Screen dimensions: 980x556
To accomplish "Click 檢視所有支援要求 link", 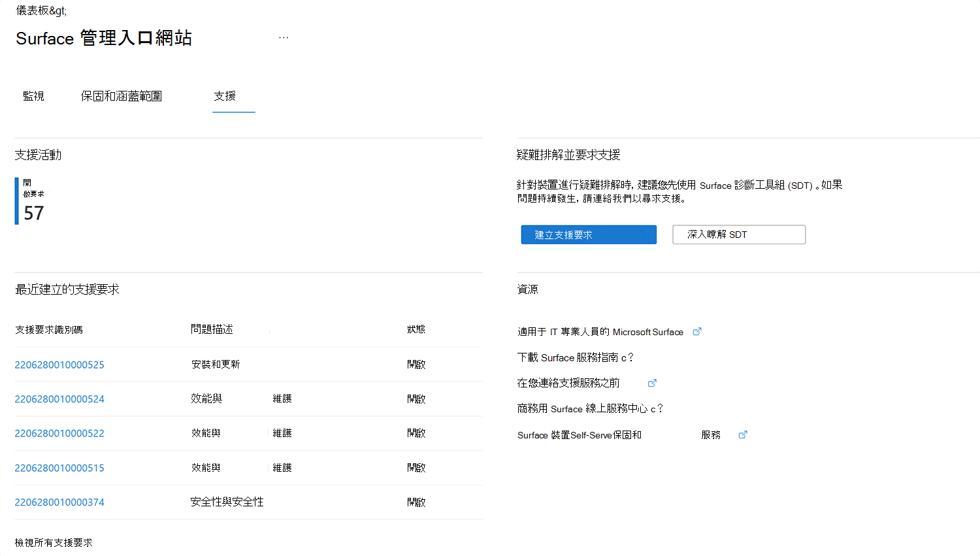I will pos(54,542).
